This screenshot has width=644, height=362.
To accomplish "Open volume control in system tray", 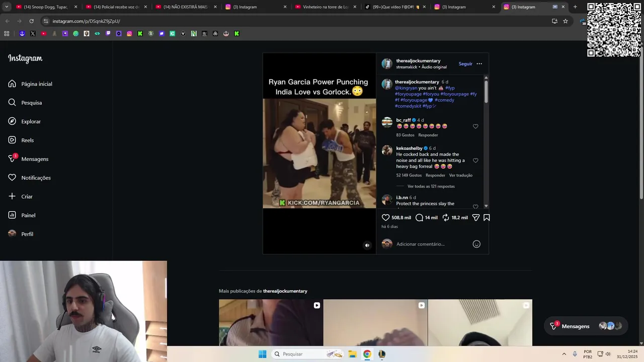I will (x=608, y=354).
